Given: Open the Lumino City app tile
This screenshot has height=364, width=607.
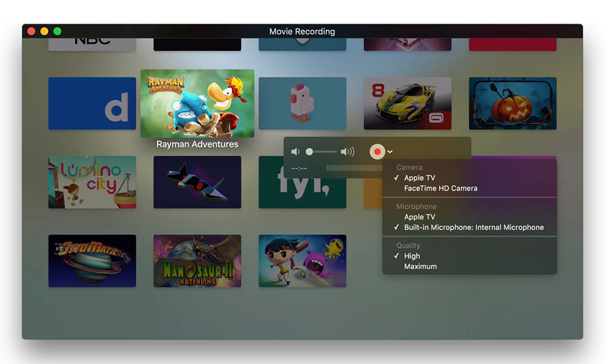Looking at the screenshot, I should coord(92,182).
